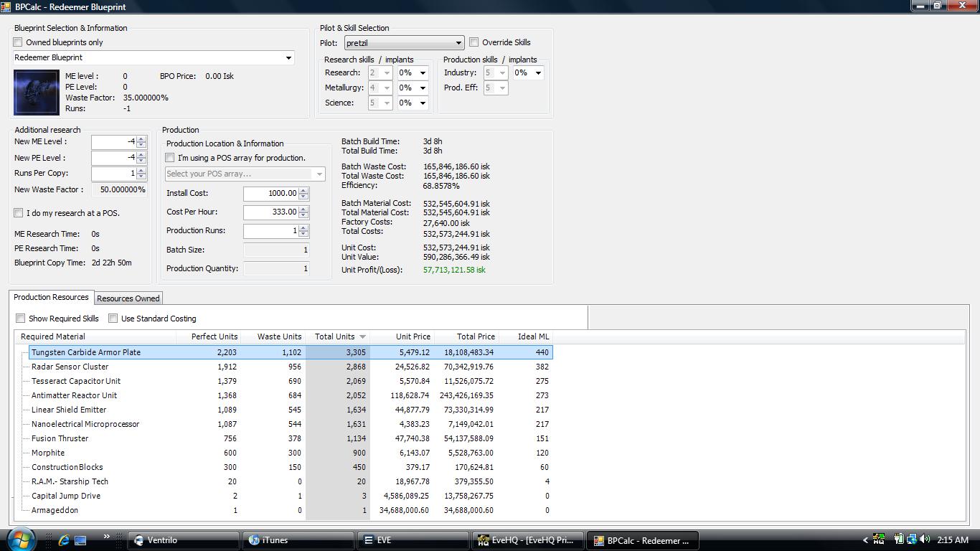Click the Install Cost input field
Image resolution: width=980 pixels, height=551 pixels.
271,194
